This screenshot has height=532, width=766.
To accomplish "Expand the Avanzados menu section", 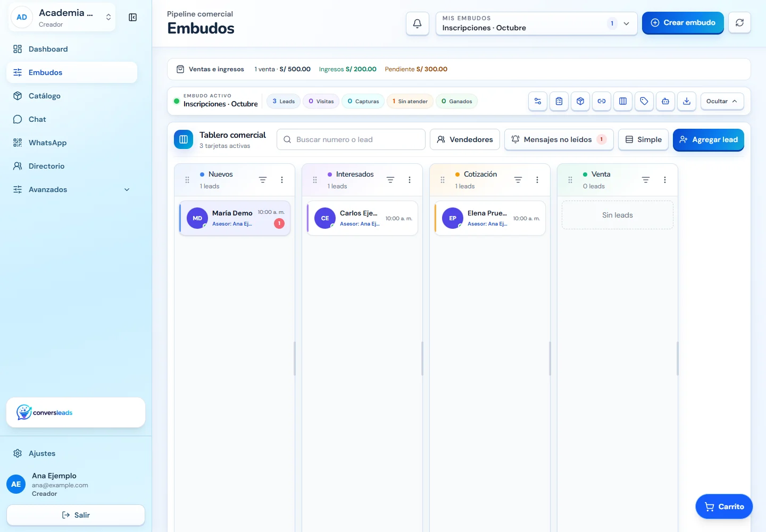I will [72, 189].
